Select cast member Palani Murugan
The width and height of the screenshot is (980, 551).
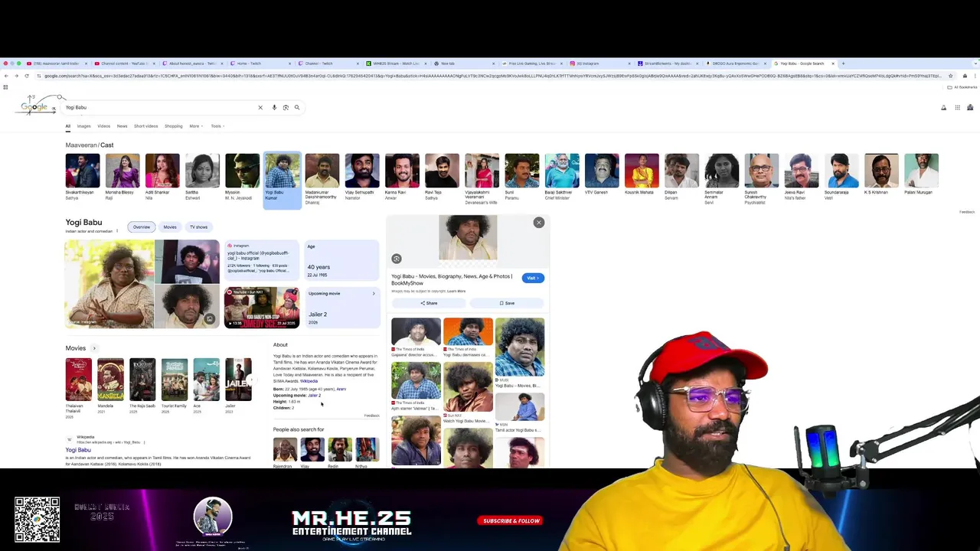pyautogui.click(x=921, y=174)
